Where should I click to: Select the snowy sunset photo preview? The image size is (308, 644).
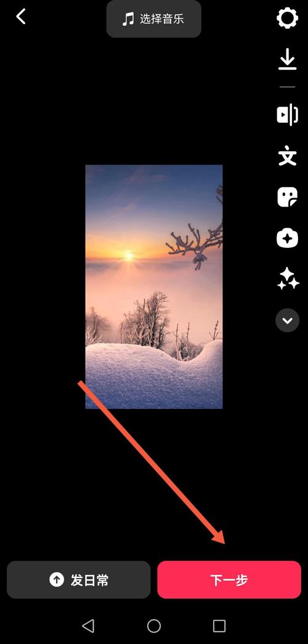tap(154, 287)
